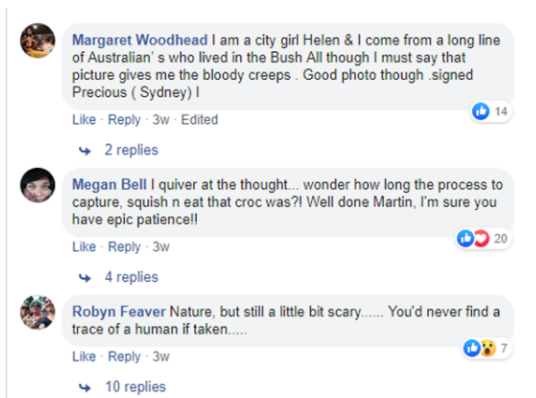The width and height of the screenshot is (536, 398).
Task: Expand the 4 replies thread
Action: [x=131, y=277]
